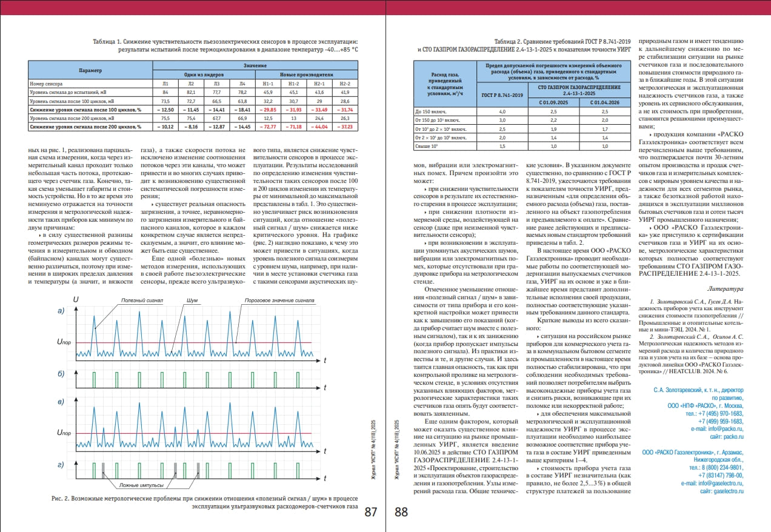The image size is (771, 532).
Task: Select the Один из лидеров header cell
Action: click(202, 73)
